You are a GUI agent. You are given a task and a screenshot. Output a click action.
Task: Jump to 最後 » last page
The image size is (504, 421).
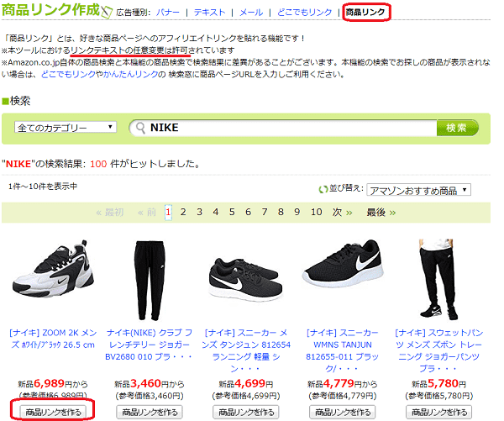click(381, 213)
